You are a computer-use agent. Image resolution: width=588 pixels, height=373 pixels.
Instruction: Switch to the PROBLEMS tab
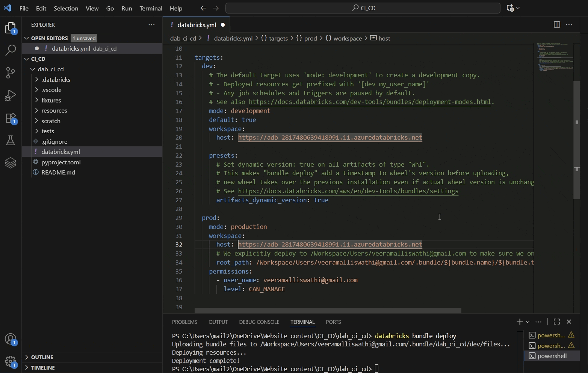pos(184,322)
